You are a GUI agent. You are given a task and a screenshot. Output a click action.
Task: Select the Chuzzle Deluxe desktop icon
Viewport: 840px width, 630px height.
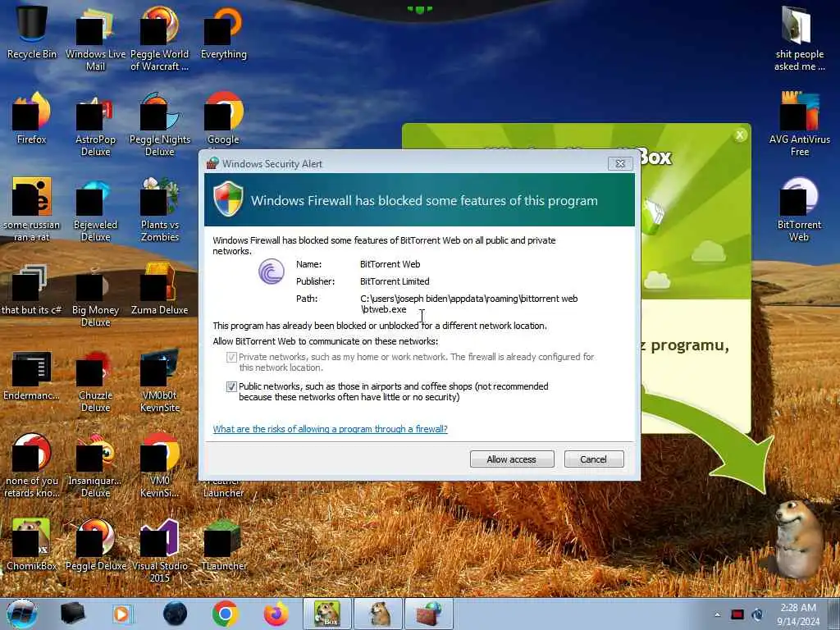click(95, 381)
